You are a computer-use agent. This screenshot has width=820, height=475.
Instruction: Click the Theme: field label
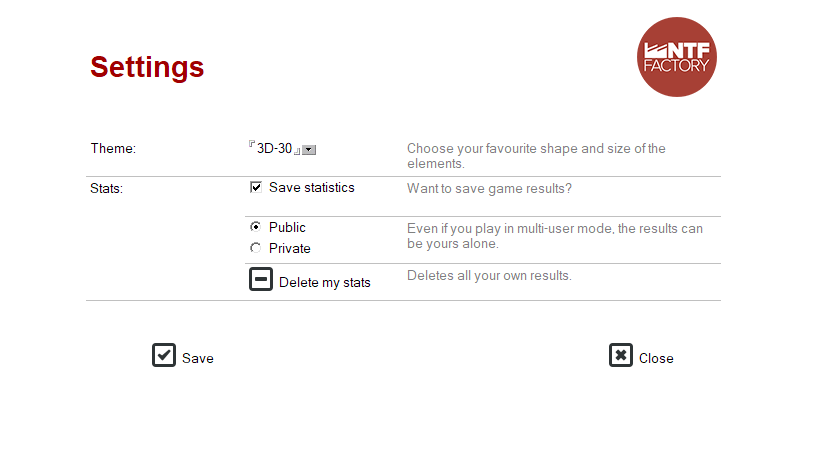pyautogui.click(x=113, y=149)
